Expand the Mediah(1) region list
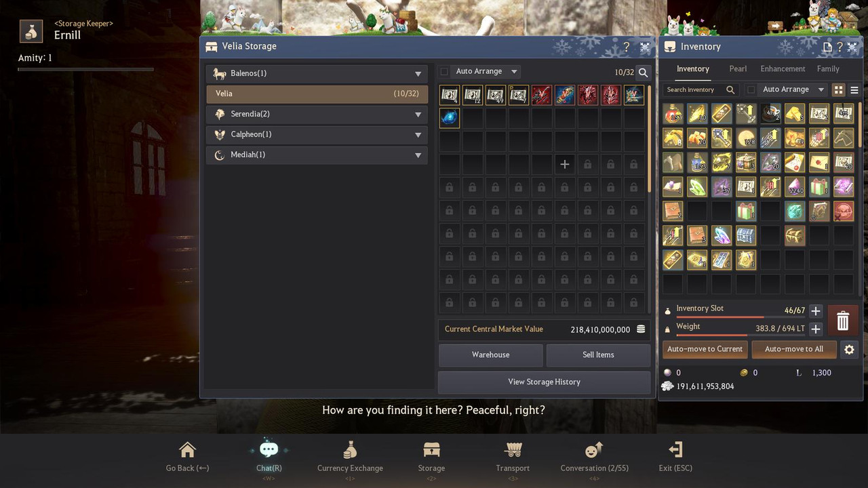This screenshot has height=488, width=868. point(317,155)
